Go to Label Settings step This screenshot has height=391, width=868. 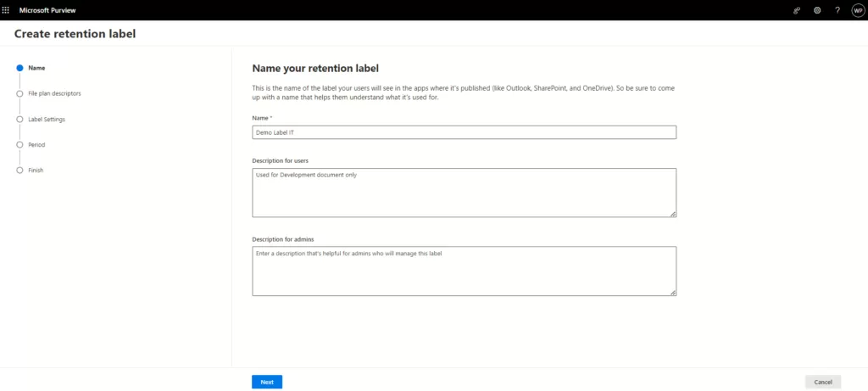pos(47,120)
